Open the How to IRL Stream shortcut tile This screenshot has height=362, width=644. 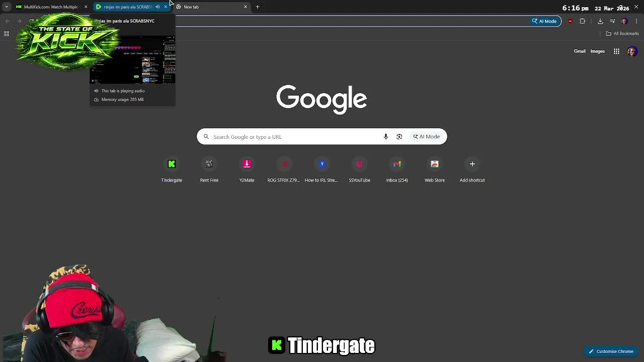pos(321,170)
